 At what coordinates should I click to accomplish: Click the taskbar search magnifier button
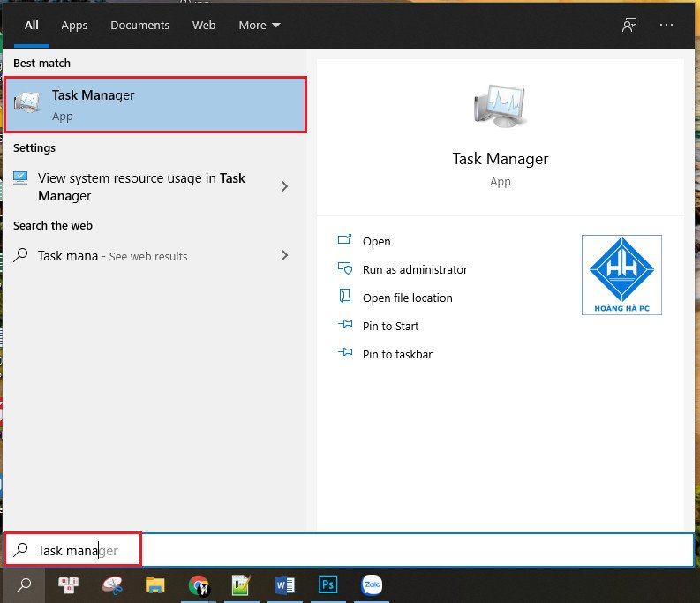coord(25,584)
